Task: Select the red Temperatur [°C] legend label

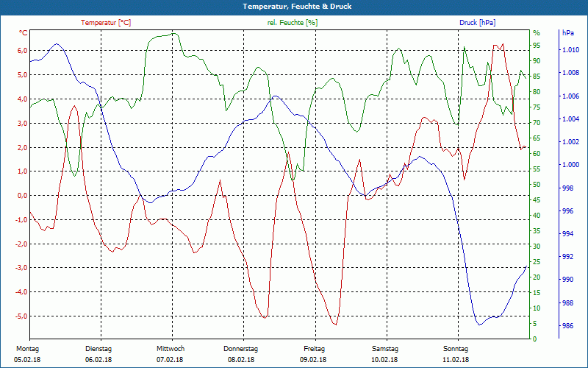Action: coord(106,23)
